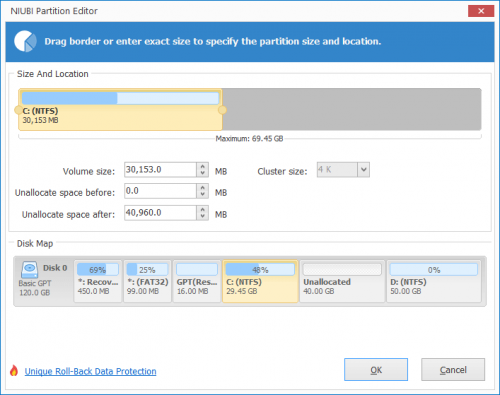Click the gray unallocated area of size bar

[352, 109]
